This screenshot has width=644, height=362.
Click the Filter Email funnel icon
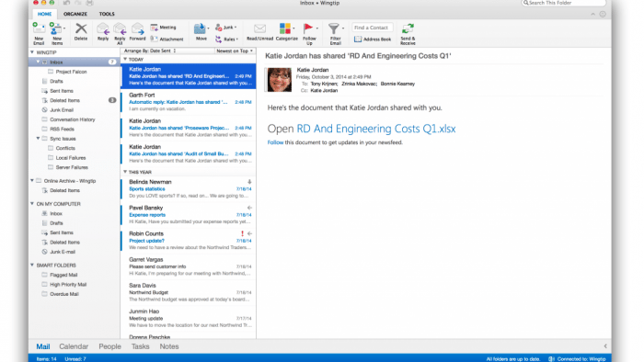[x=334, y=28]
